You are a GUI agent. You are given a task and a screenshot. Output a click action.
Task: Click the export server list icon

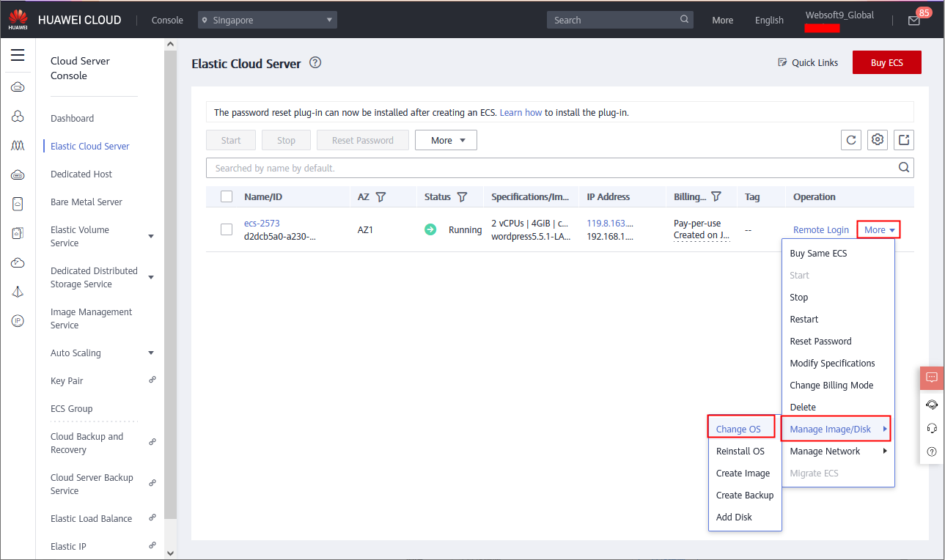point(903,140)
